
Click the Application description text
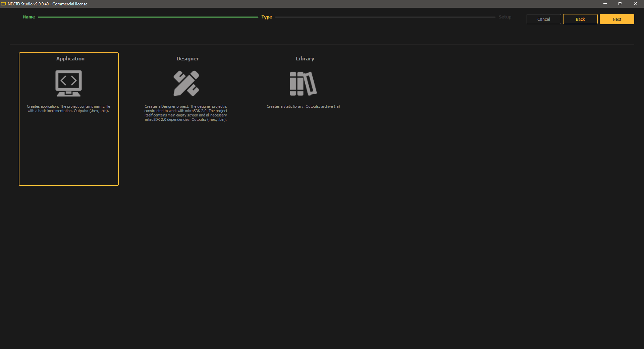click(68, 109)
